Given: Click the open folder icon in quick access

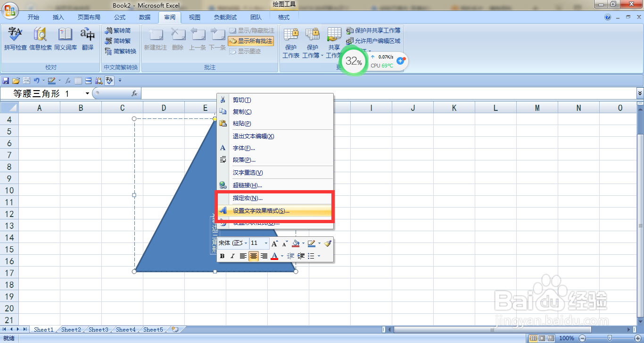Looking at the screenshot, I should (x=16, y=81).
